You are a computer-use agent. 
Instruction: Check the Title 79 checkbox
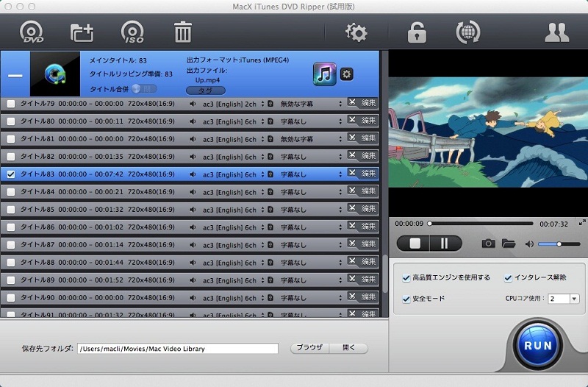pyautogui.click(x=11, y=104)
